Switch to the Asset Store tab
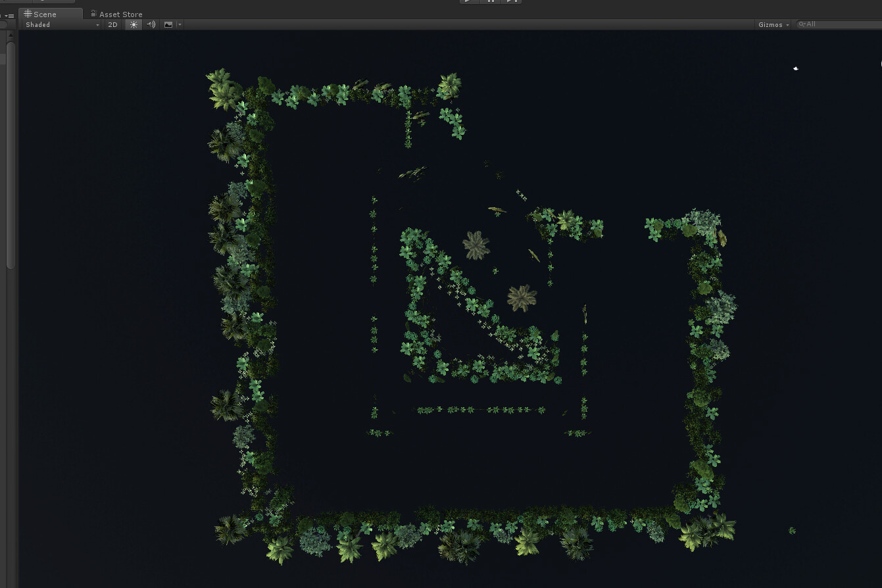This screenshot has width=882, height=588. [x=120, y=14]
